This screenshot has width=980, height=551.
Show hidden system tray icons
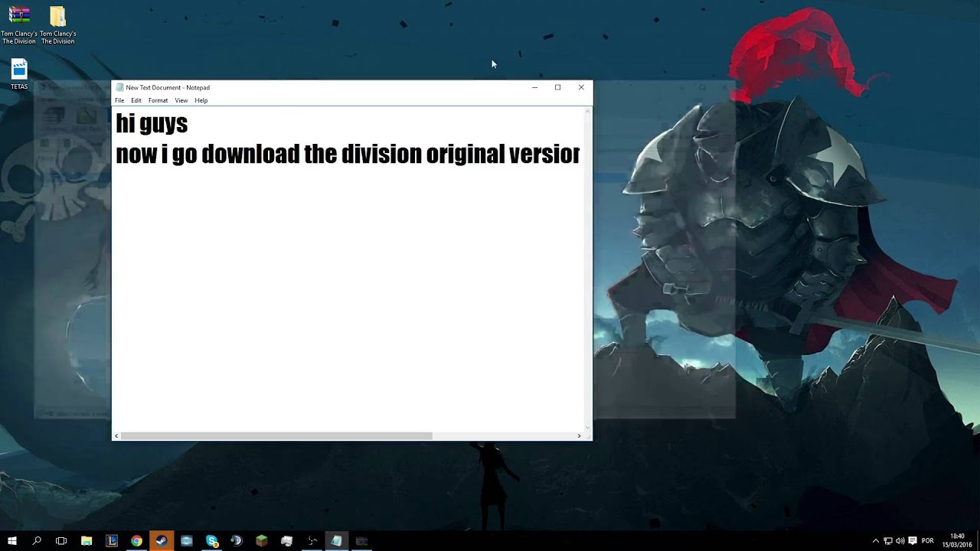[876, 541]
